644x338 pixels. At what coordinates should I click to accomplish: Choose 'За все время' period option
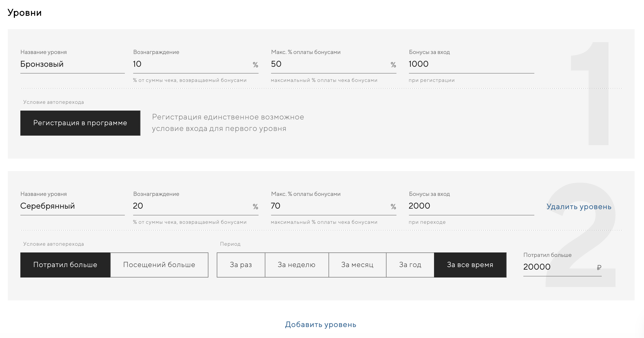tap(470, 265)
